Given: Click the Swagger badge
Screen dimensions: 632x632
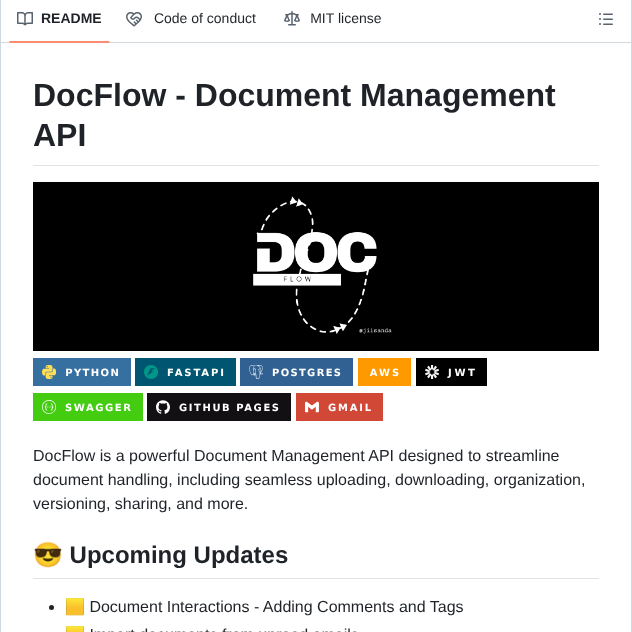Looking at the screenshot, I should tap(88, 407).
